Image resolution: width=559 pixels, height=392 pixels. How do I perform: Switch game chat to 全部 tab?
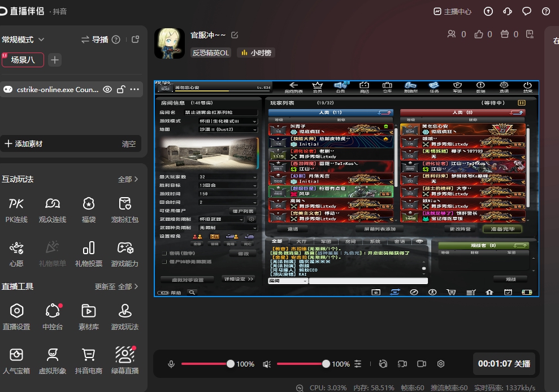(277, 241)
